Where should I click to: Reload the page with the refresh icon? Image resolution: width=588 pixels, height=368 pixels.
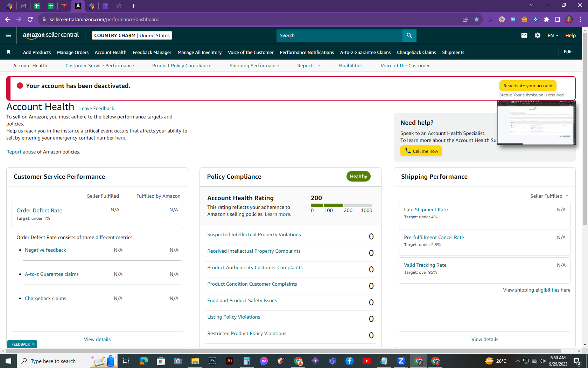[30, 19]
